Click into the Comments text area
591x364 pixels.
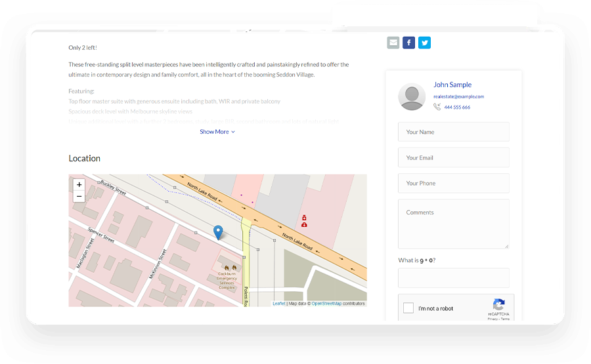(x=453, y=224)
